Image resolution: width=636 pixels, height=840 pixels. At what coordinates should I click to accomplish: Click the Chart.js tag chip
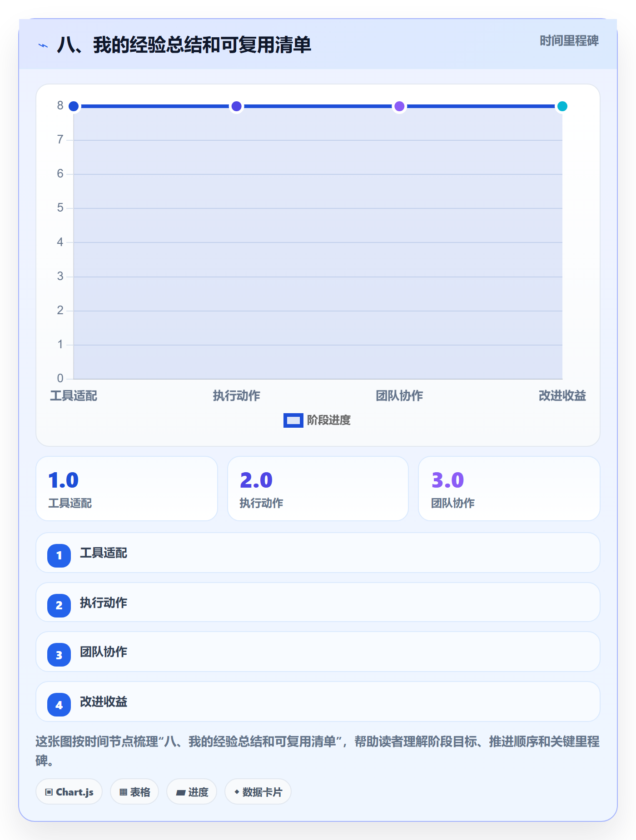[x=69, y=792]
